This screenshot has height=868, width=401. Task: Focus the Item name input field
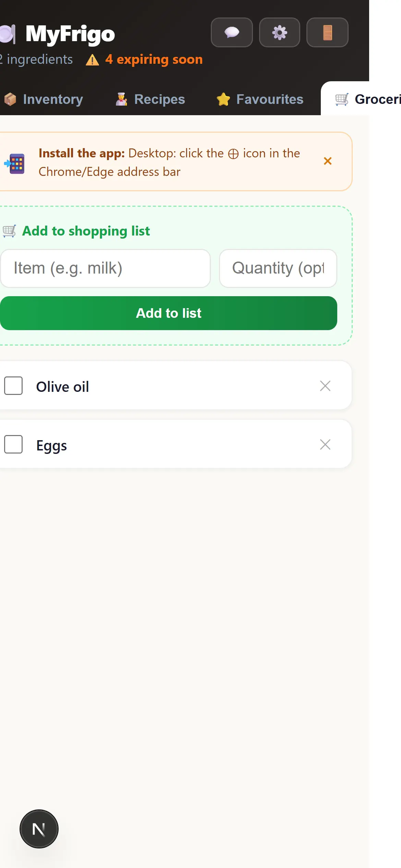point(105,268)
